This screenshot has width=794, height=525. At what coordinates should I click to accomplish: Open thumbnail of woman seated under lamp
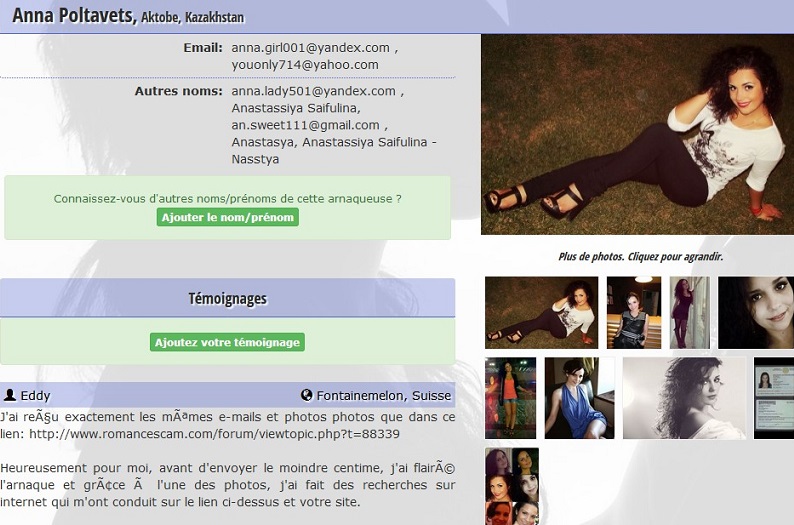(x=634, y=312)
